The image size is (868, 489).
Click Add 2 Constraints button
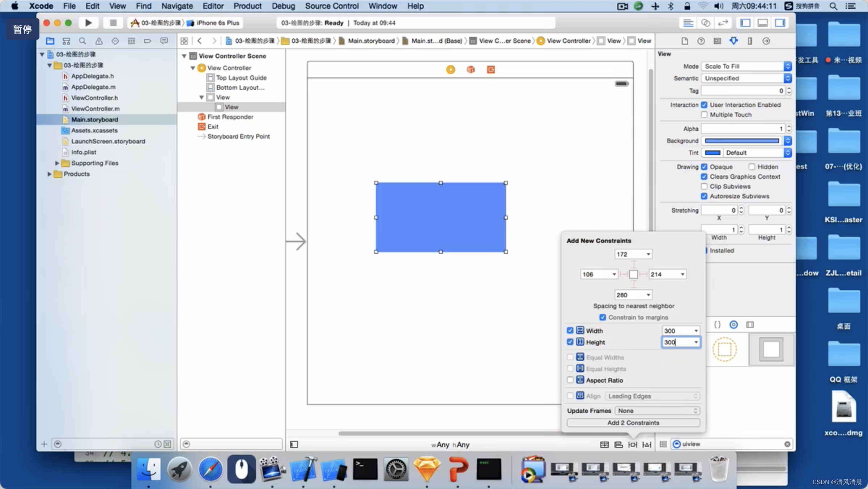pyautogui.click(x=633, y=422)
